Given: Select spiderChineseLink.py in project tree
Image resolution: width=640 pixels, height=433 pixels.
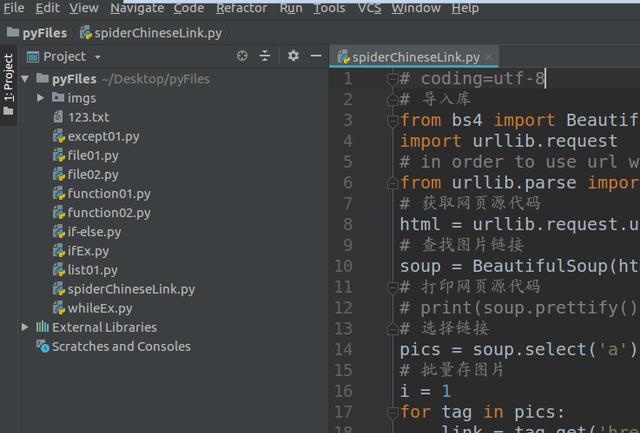Looking at the screenshot, I should click(x=131, y=289).
